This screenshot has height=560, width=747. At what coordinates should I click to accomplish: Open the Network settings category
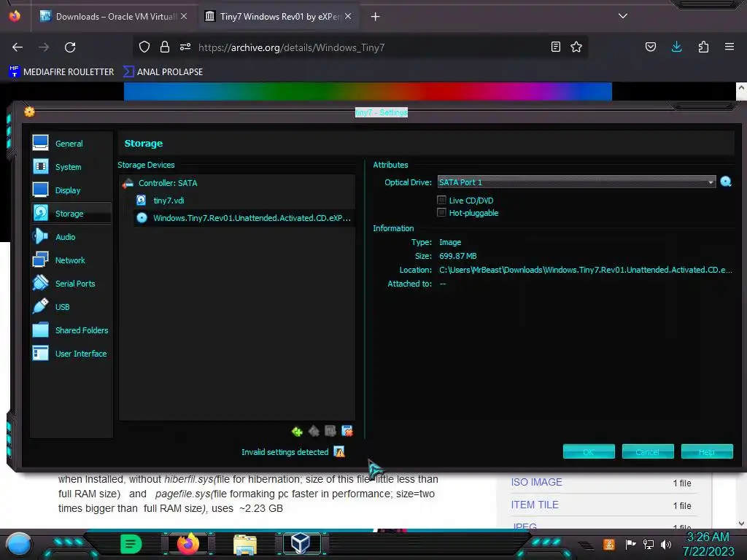[x=71, y=260]
